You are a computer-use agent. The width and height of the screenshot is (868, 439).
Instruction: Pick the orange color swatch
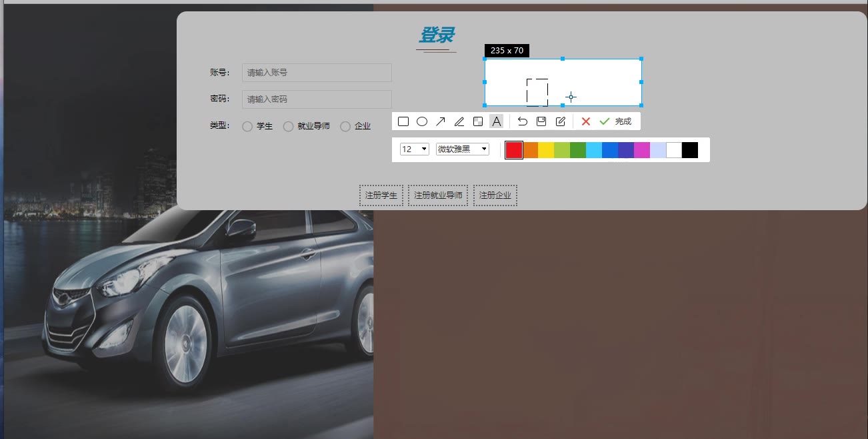[x=531, y=150]
